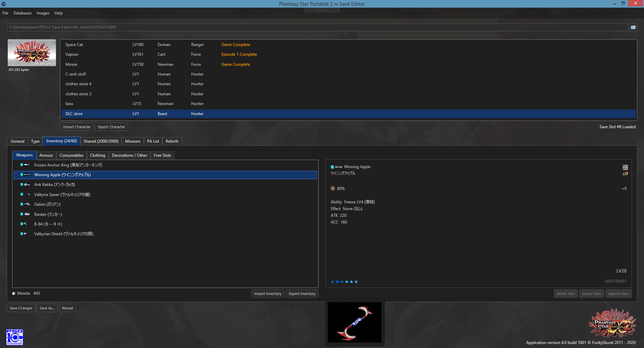
Task: Select the Vapour character row
Action: tap(348, 54)
